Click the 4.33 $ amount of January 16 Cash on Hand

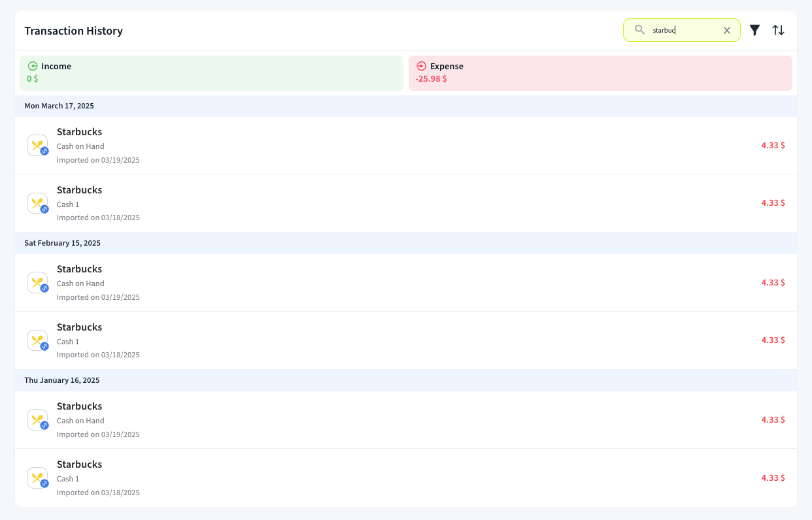coord(773,419)
